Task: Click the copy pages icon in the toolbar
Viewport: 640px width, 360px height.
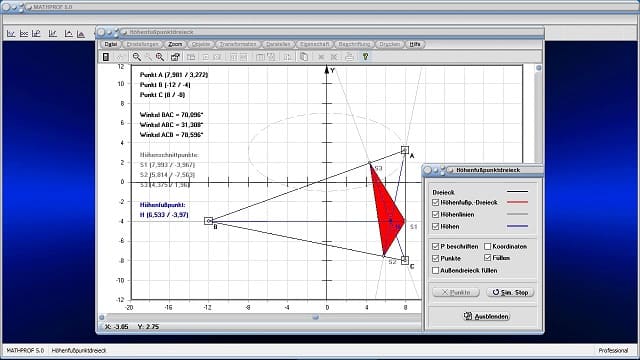Action: point(304,57)
